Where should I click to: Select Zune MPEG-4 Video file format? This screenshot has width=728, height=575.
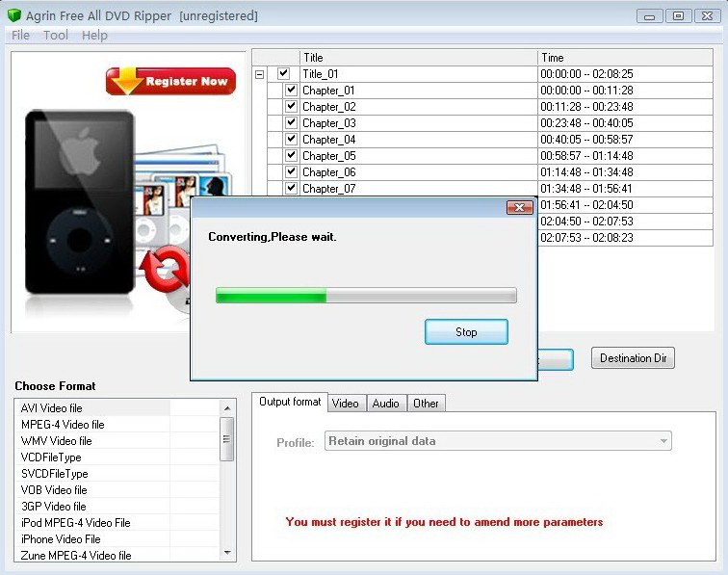coord(117,556)
